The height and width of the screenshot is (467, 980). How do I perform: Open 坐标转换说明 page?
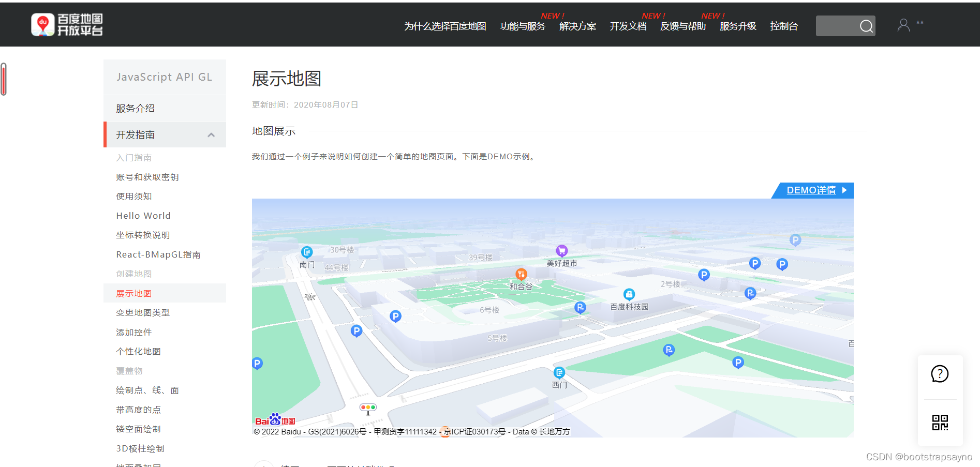click(x=143, y=235)
